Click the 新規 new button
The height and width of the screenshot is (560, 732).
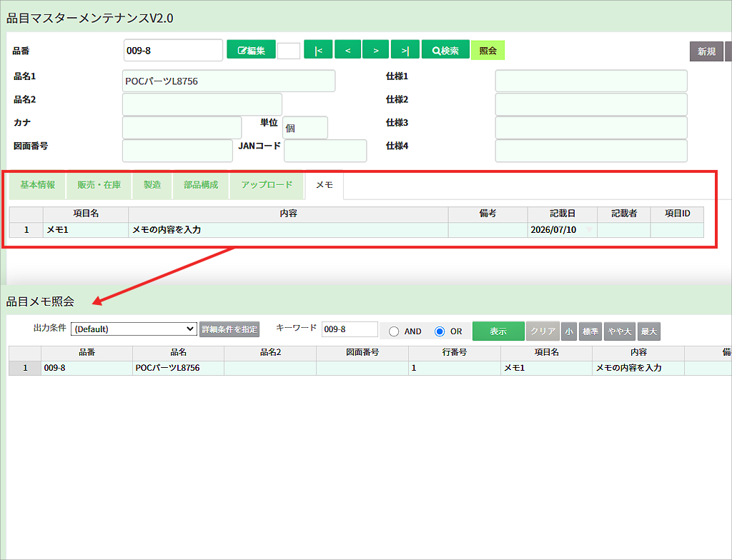coord(706,51)
